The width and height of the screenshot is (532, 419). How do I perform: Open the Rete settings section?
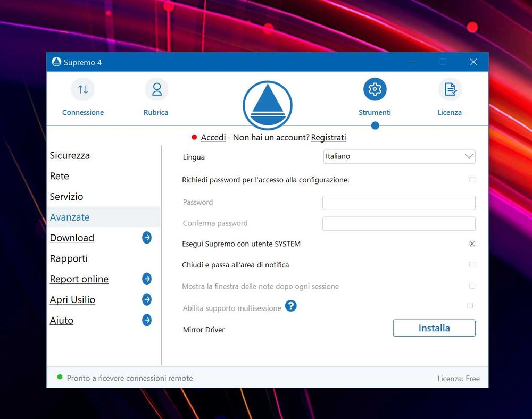[x=60, y=176]
